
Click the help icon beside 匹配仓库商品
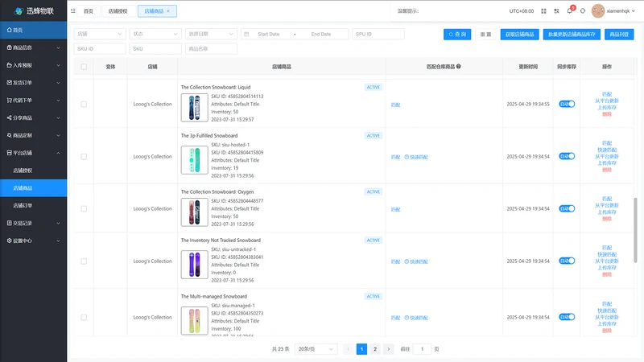pos(458,66)
